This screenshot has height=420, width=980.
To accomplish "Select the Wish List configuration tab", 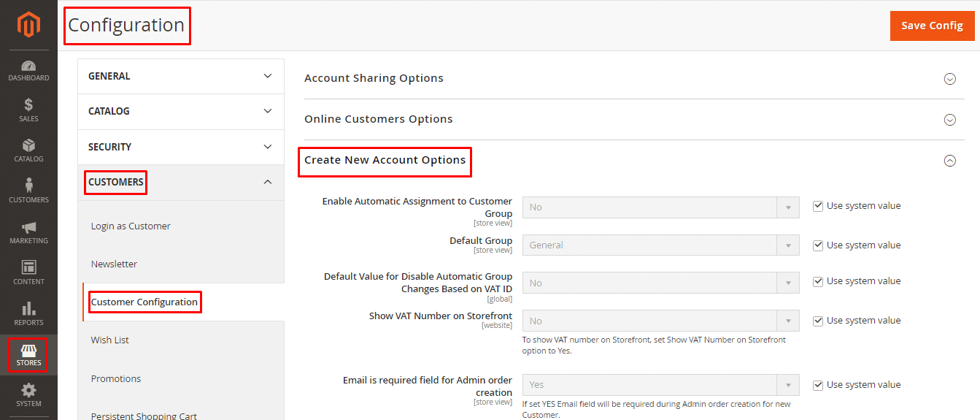I will pos(110,340).
